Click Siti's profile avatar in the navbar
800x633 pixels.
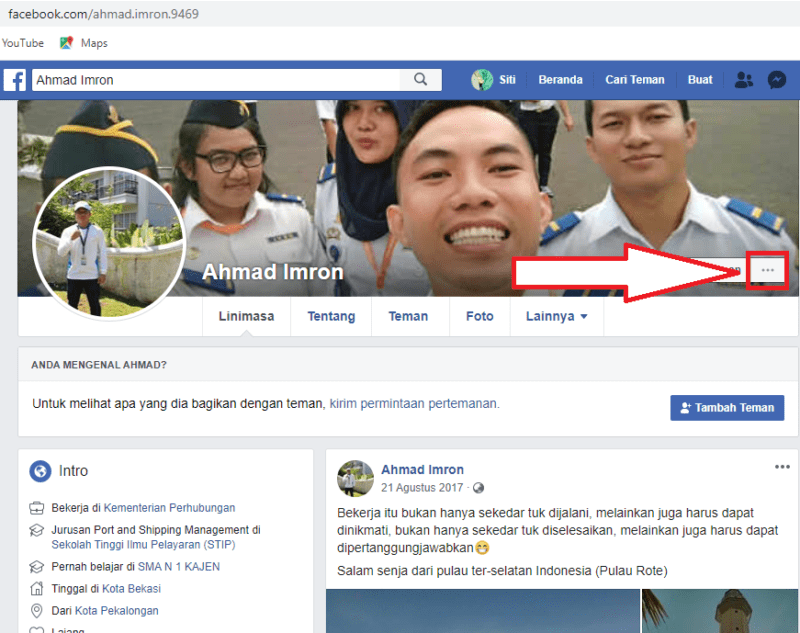(x=482, y=80)
